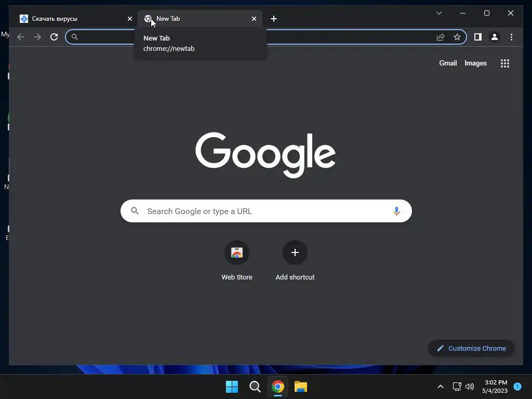
Task: Open File Explorer from the taskbar
Action: tap(301, 387)
